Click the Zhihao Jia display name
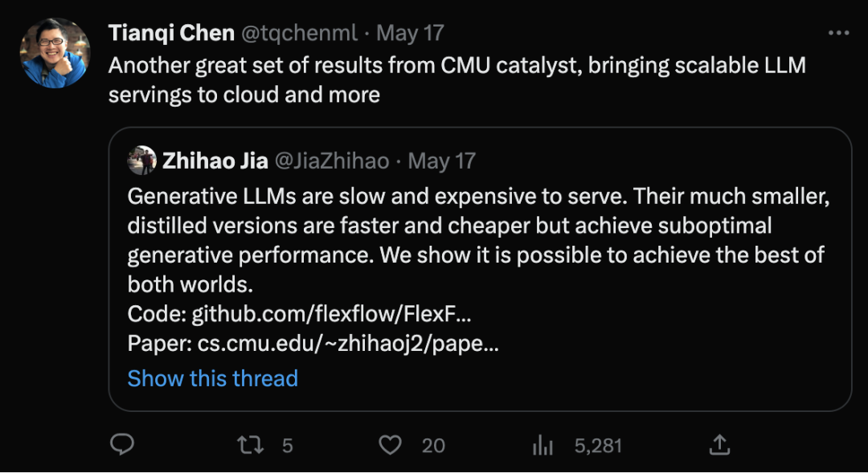Viewport: 868px width, 473px height. 215,161
